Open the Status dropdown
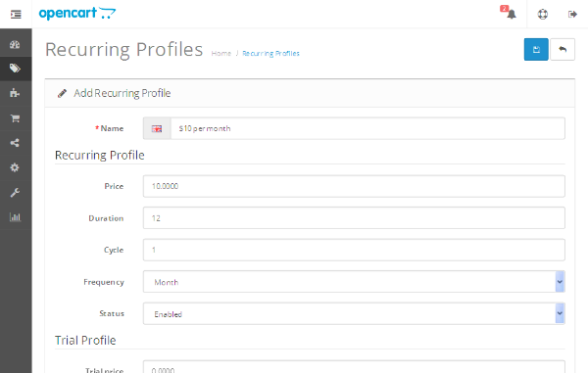The width and height of the screenshot is (588, 373). [x=354, y=313]
